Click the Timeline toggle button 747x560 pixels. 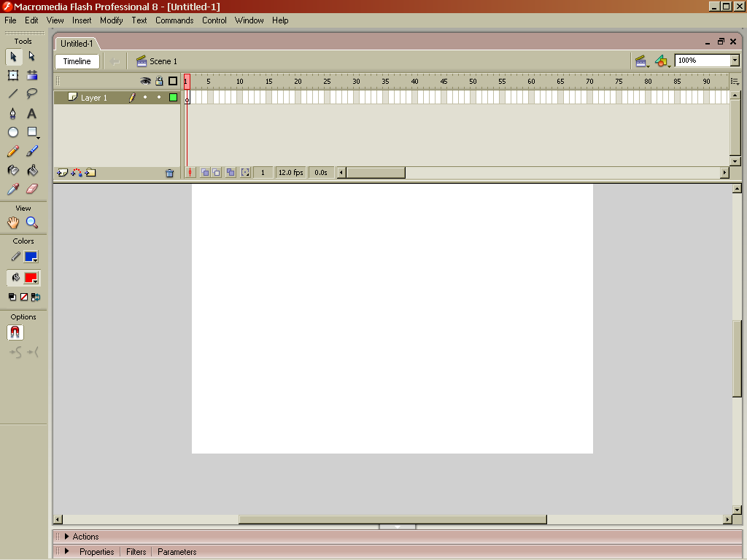point(77,61)
